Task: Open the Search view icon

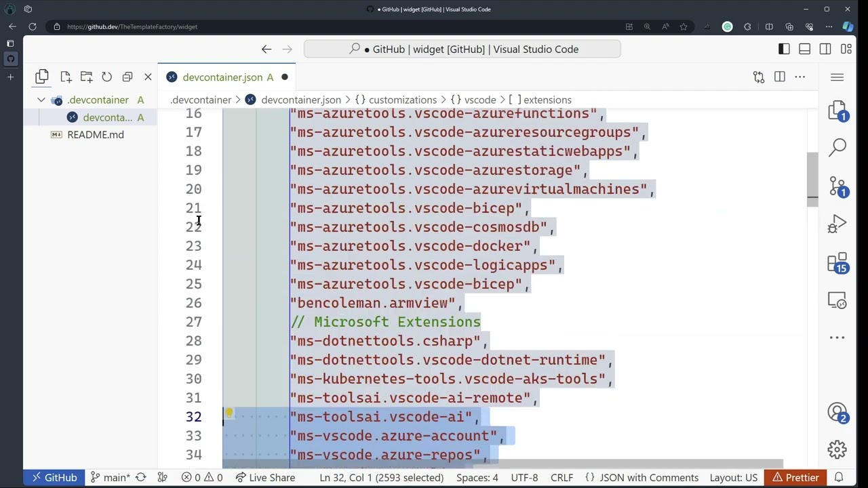Action: [838, 147]
